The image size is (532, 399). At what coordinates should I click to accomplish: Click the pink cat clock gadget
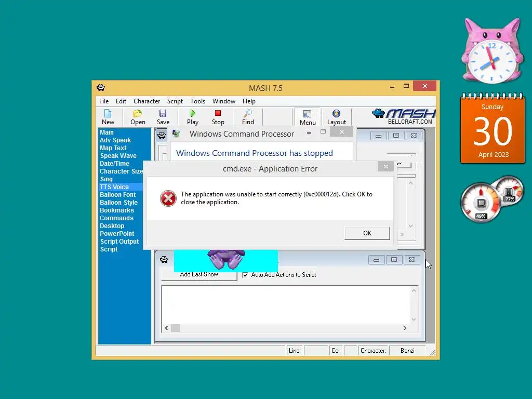(491, 51)
